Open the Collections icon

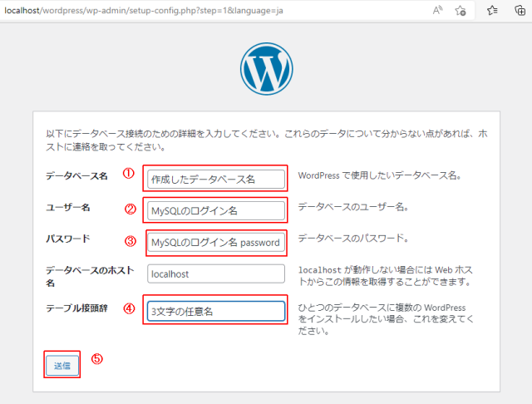pos(520,10)
